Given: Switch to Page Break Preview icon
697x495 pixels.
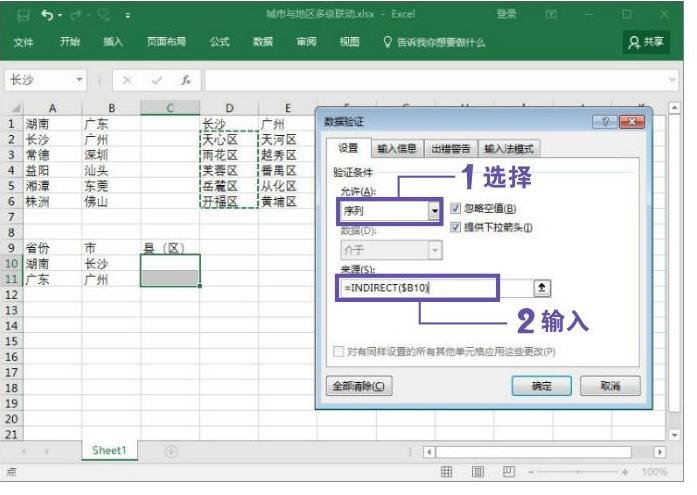Looking at the screenshot, I should tap(509, 472).
